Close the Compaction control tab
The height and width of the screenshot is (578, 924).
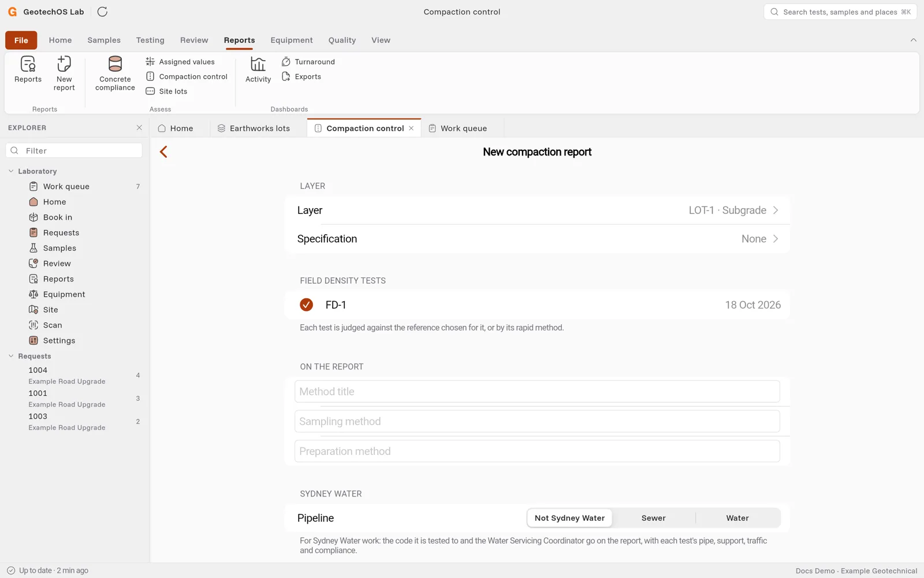[x=411, y=128]
